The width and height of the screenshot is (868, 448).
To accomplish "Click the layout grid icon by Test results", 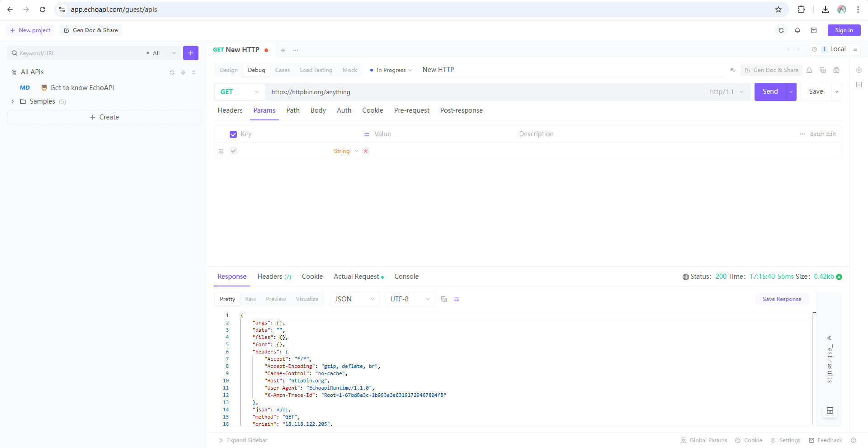I will [x=830, y=410].
